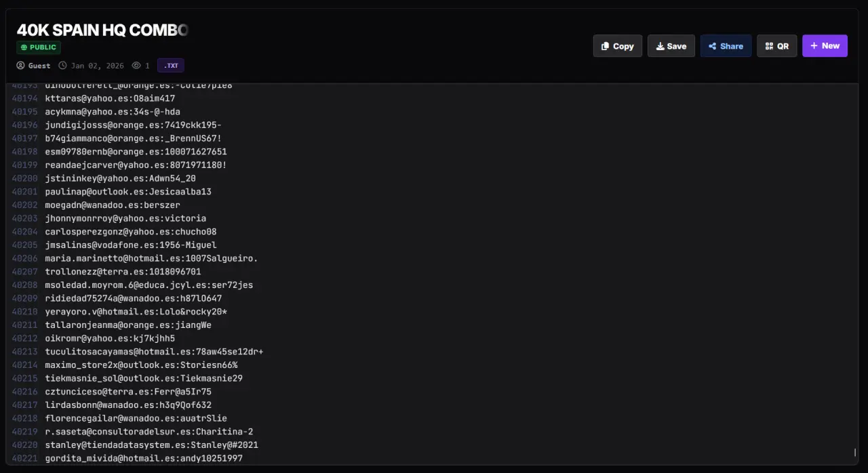Screen dimensions: 868x473
Task: Click the paste title heading
Action: [x=102, y=30]
